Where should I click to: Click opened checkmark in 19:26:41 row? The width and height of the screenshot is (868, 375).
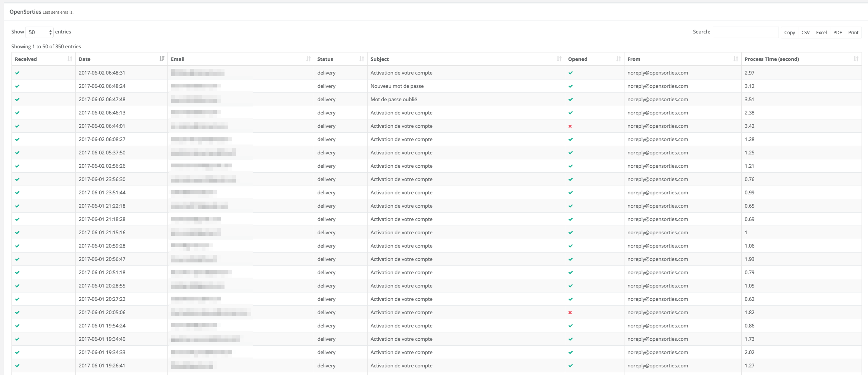pos(570,366)
